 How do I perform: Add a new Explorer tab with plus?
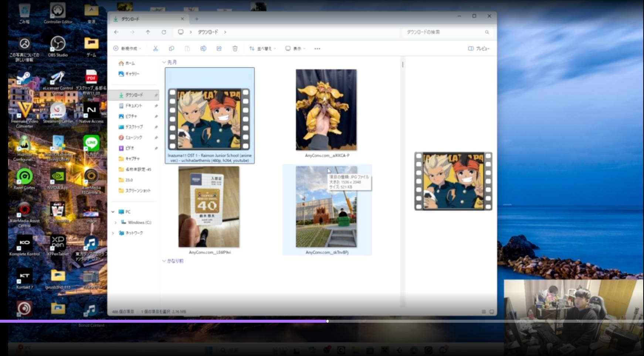tap(197, 19)
